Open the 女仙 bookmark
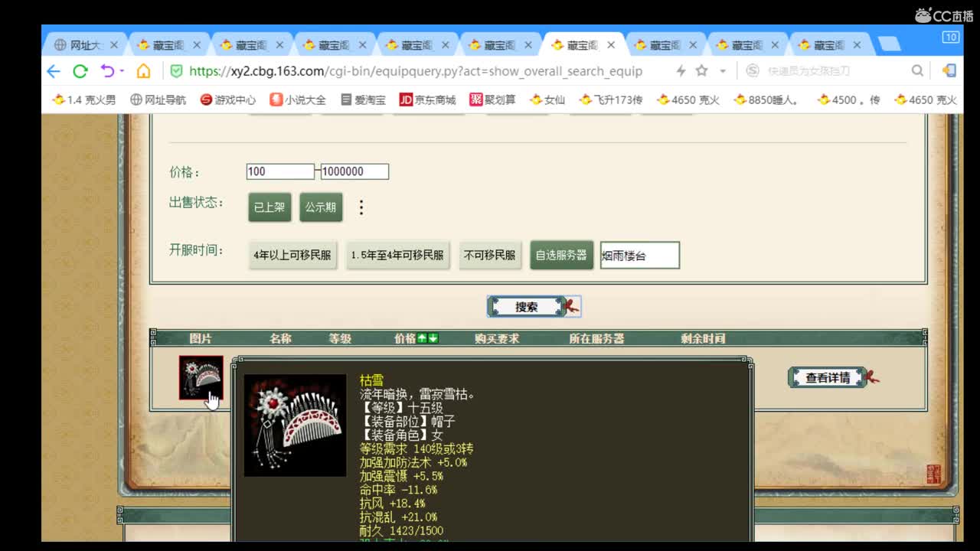 [x=547, y=99]
